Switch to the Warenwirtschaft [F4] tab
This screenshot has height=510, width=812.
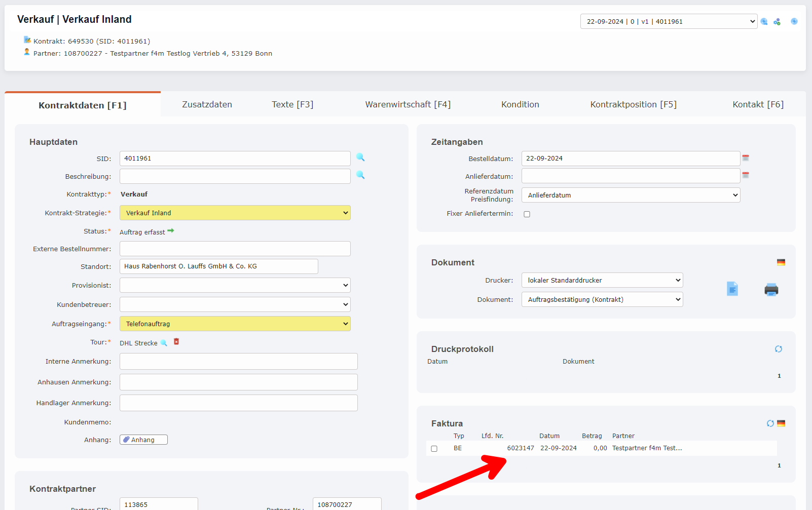point(408,104)
